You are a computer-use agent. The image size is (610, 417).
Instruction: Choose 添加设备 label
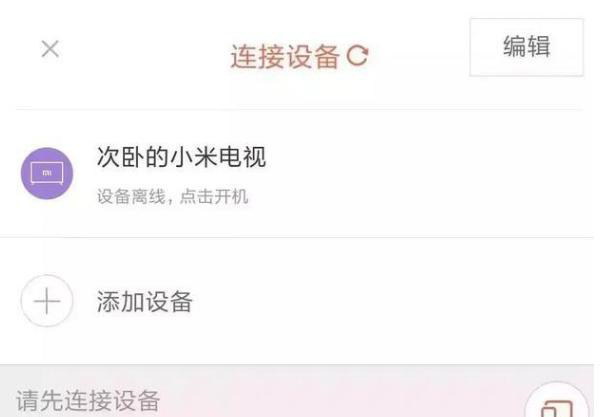[144, 301]
